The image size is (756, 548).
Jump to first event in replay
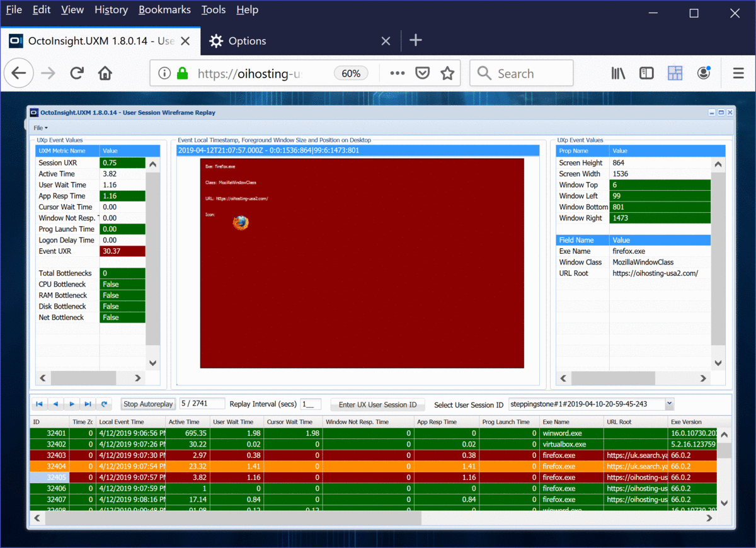click(x=39, y=404)
